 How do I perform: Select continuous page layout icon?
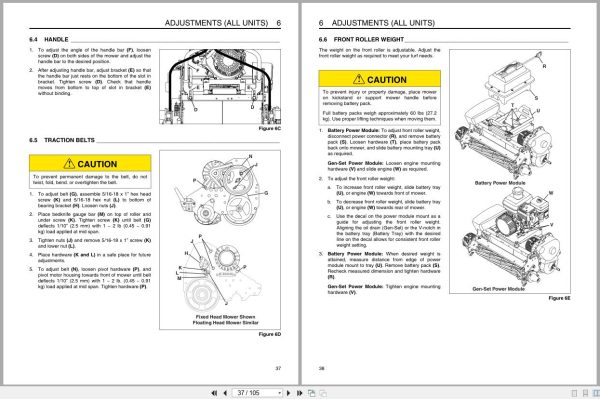(585, 393)
